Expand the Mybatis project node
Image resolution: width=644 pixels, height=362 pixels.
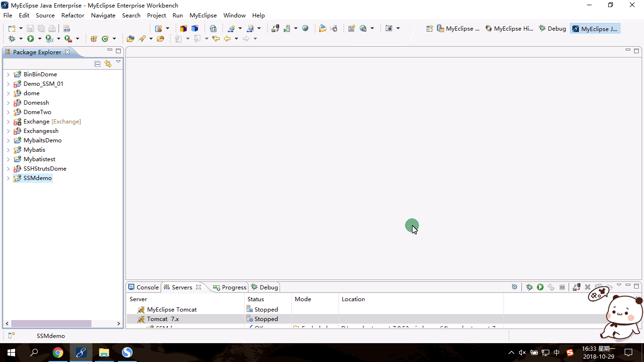click(x=8, y=150)
